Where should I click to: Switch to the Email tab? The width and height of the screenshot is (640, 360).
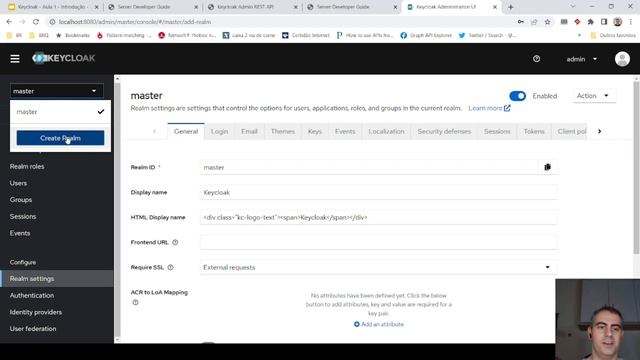pyautogui.click(x=249, y=131)
